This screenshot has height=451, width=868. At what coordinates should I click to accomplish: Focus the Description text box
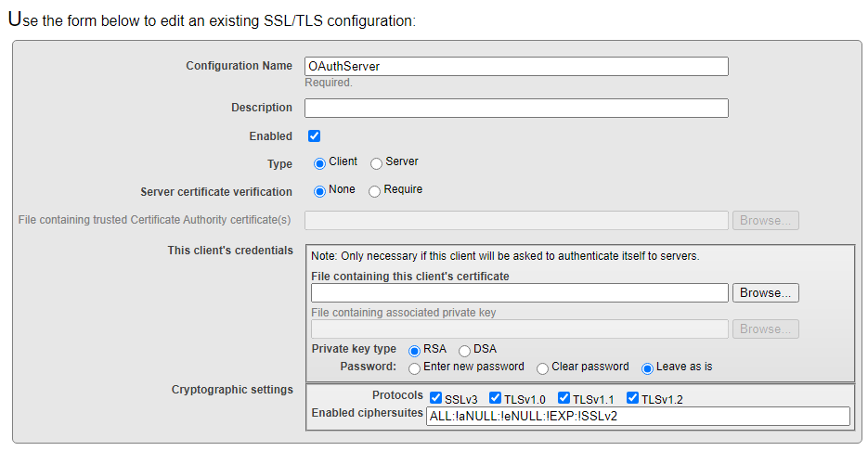point(516,108)
